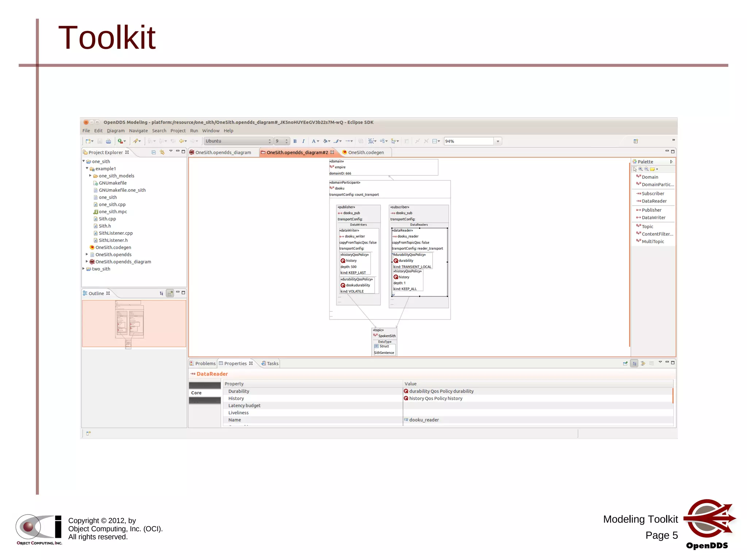Viewport: 747px width, 560px height.
Task: Collapse the example1 folder node
Action: [x=87, y=168]
